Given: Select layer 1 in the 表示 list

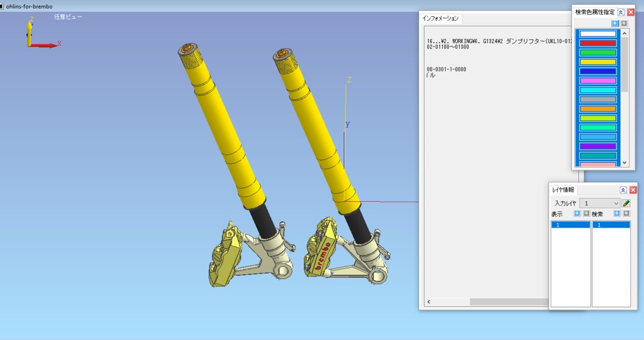Looking at the screenshot, I should (570, 224).
